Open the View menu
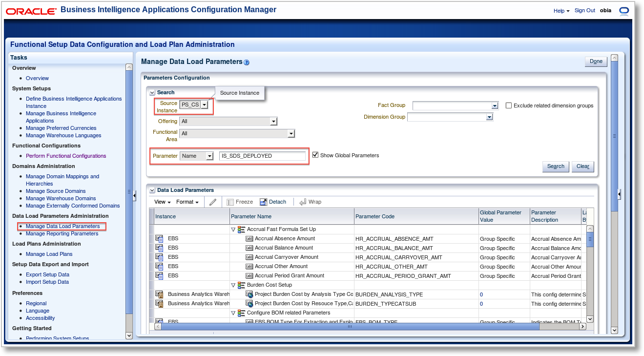 [162, 202]
